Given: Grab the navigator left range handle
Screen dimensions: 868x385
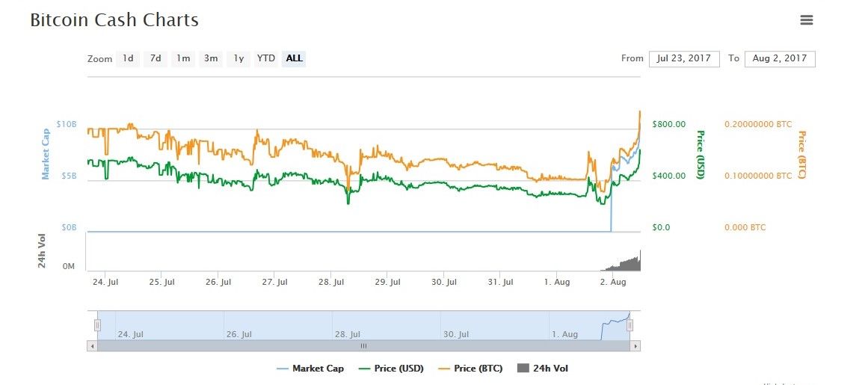Looking at the screenshot, I should [97, 324].
